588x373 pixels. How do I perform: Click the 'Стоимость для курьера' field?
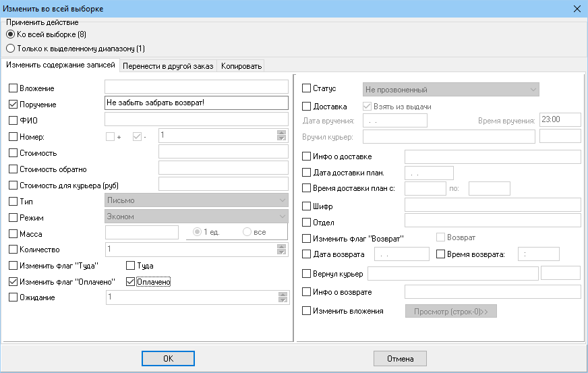pyautogui.click(x=223, y=183)
